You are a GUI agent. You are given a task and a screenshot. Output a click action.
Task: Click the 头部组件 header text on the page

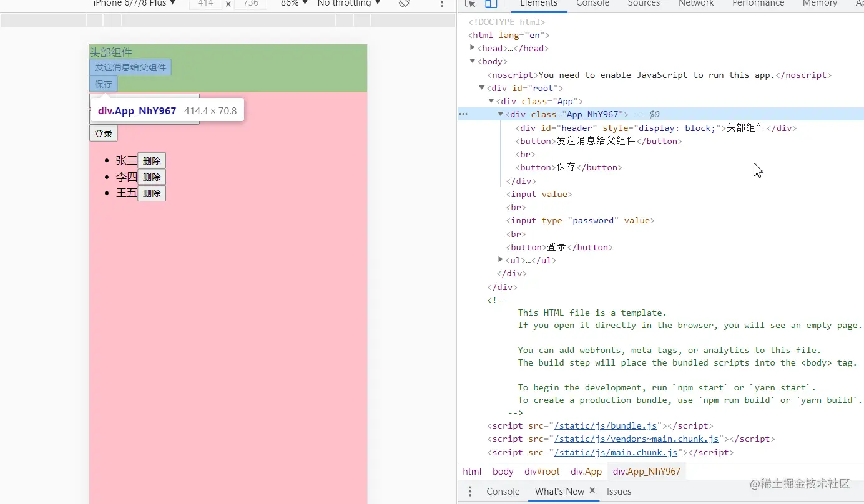pos(110,52)
